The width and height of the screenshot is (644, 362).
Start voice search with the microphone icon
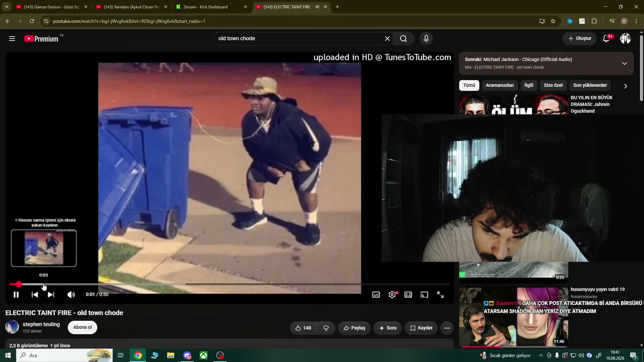[x=426, y=39]
